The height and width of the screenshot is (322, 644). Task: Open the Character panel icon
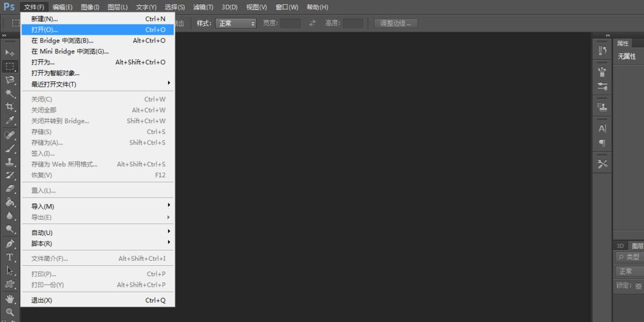click(603, 129)
